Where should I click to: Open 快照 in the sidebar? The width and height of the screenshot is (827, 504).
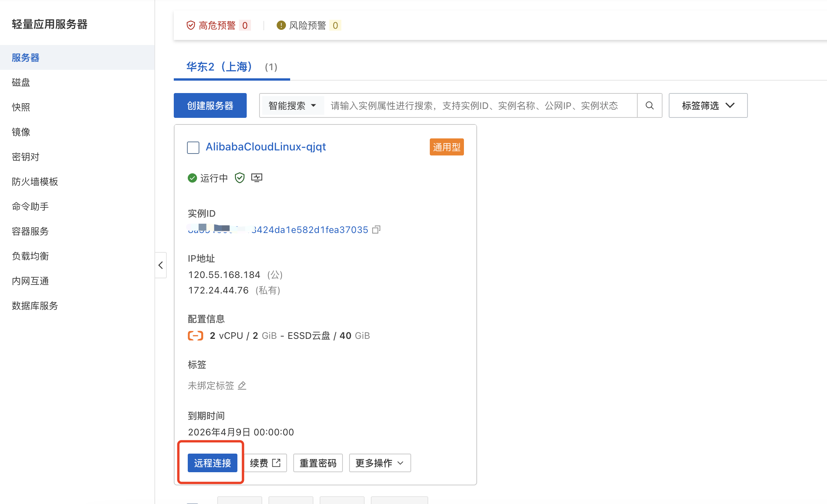(x=77, y=107)
